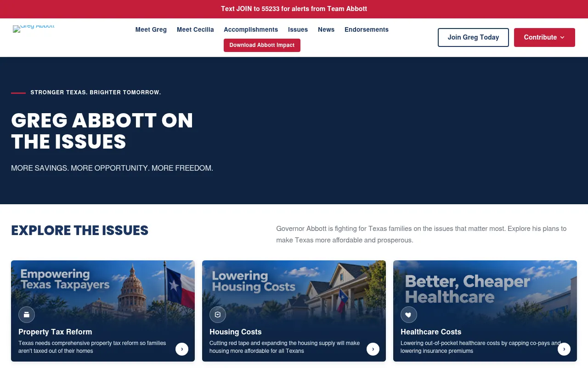Image resolution: width=588 pixels, height=368 pixels.
Task: Click the More Savings. More Opportunity. text
Action: [x=112, y=168]
